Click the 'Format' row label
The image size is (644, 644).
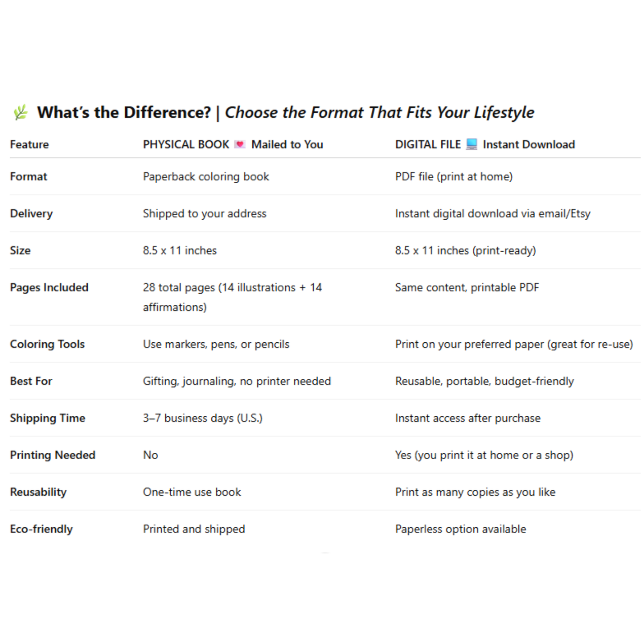tap(29, 176)
